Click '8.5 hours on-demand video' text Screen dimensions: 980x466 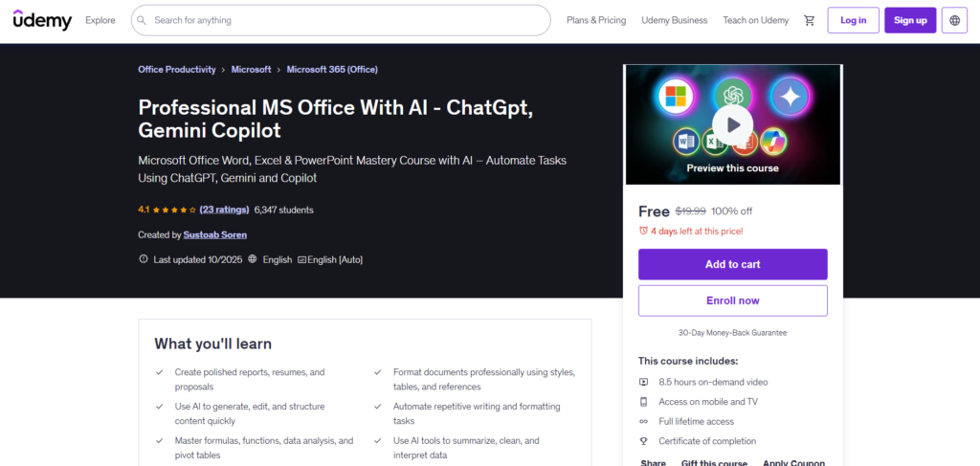tap(713, 382)
